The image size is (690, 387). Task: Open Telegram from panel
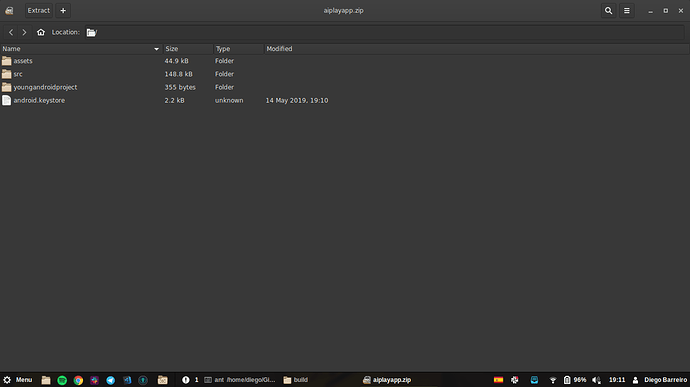click(x=110, y=380)
